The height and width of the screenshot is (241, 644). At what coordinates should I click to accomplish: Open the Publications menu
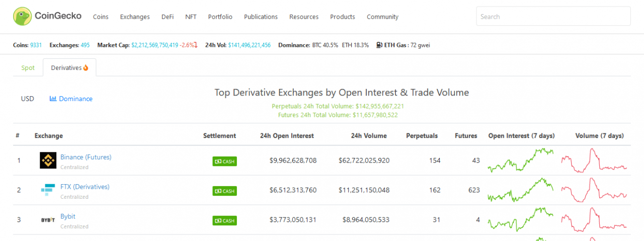click(x=261, y=17)
